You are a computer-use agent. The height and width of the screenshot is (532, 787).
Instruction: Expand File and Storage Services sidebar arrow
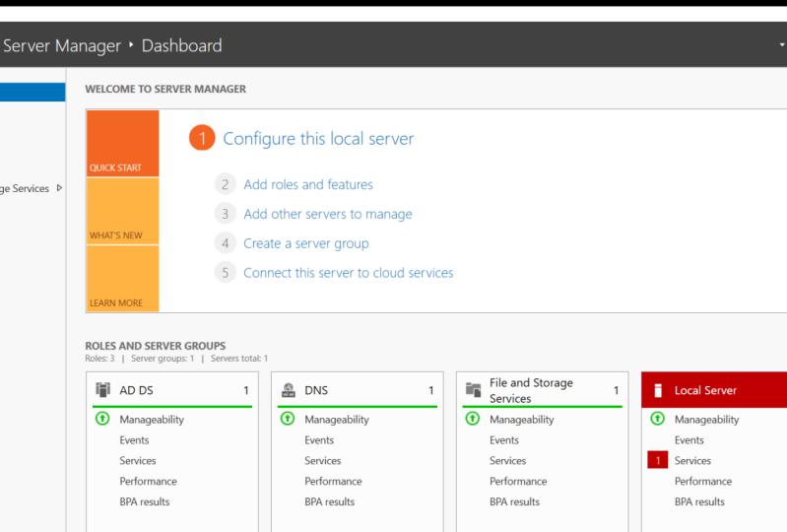(x=59, y=188)
